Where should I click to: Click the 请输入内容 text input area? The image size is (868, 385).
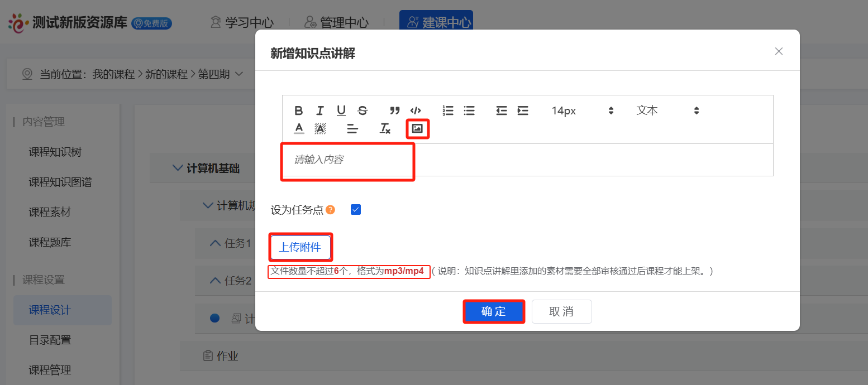click(347, 160)
